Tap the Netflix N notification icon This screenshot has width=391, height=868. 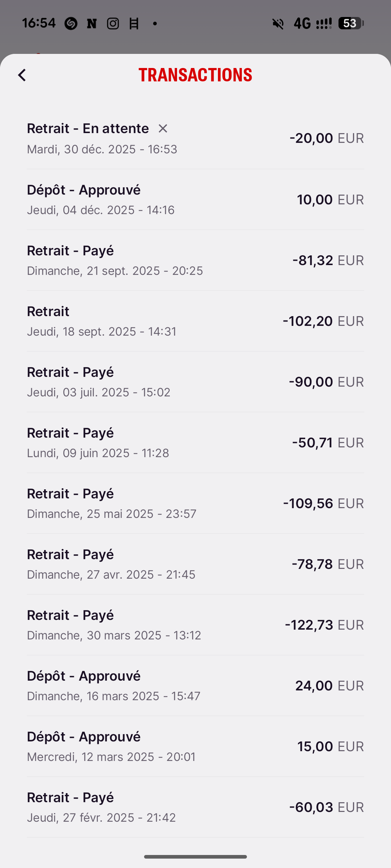coord(92,24)
